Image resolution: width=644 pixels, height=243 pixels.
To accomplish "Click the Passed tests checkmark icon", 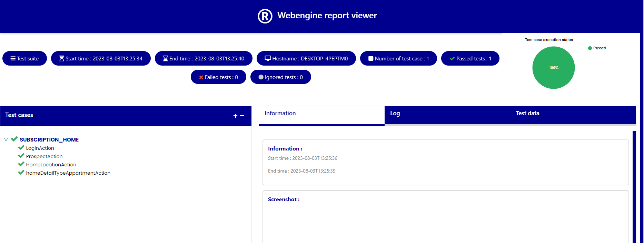I will pyautogui.click(x=452, y=59).
